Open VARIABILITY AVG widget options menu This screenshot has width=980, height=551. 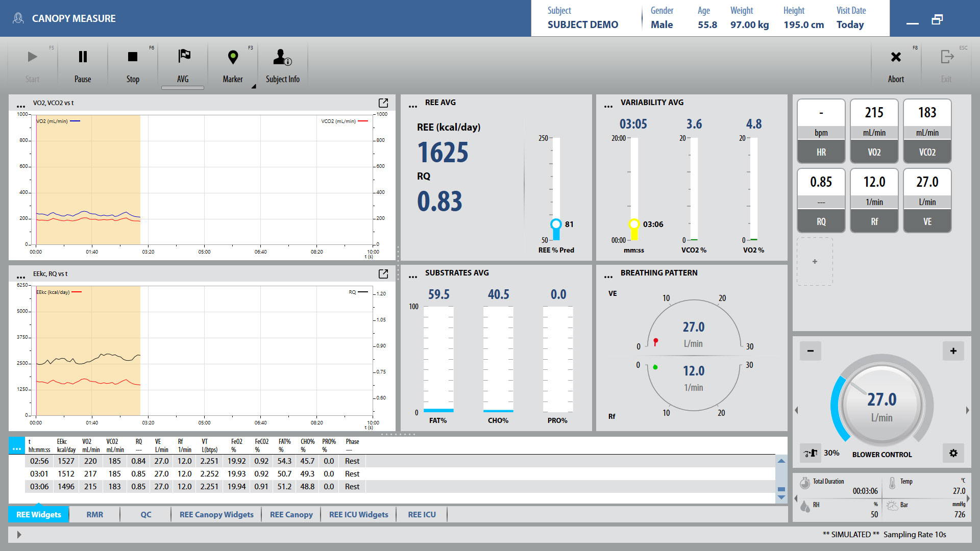click(x=608, y=107)
